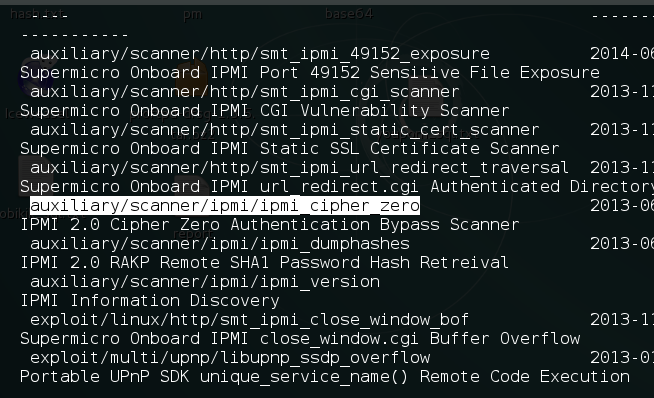Select the smt_ipmi_49152_exposure module line

pos(260,54)
